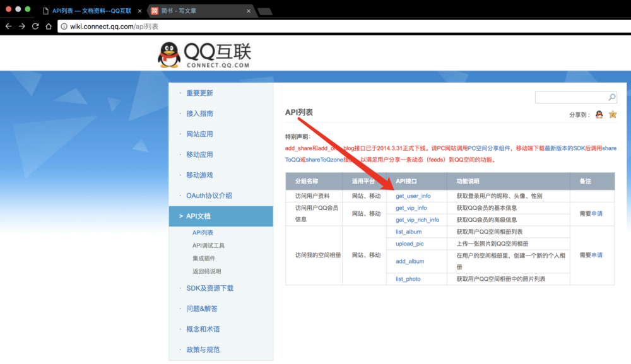Viewport: 631px width, 364px height.
Task: Open 概念和术语 in sidebar
Action: [x=203, y=329]
